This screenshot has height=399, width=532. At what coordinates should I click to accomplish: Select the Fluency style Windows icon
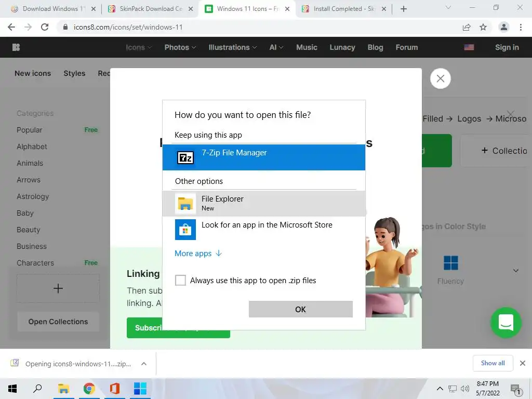(x=450, y=270)
